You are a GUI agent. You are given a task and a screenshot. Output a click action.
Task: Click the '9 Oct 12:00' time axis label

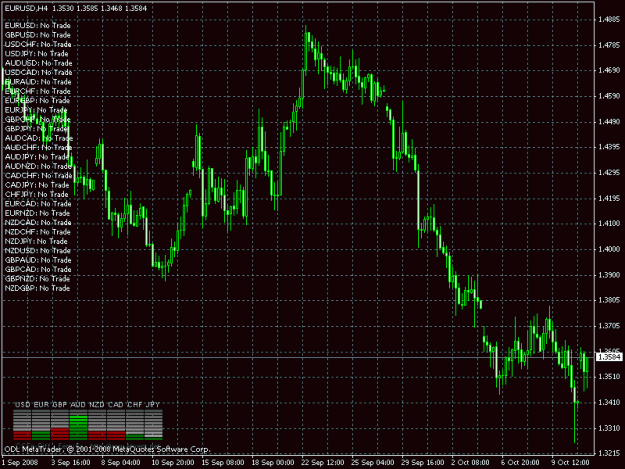click(x=570, y=462)
